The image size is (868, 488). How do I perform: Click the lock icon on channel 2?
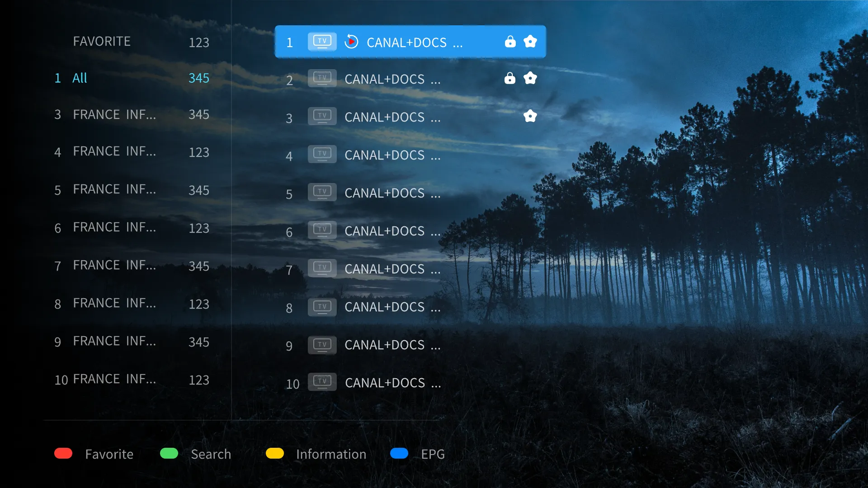(509, 79)
